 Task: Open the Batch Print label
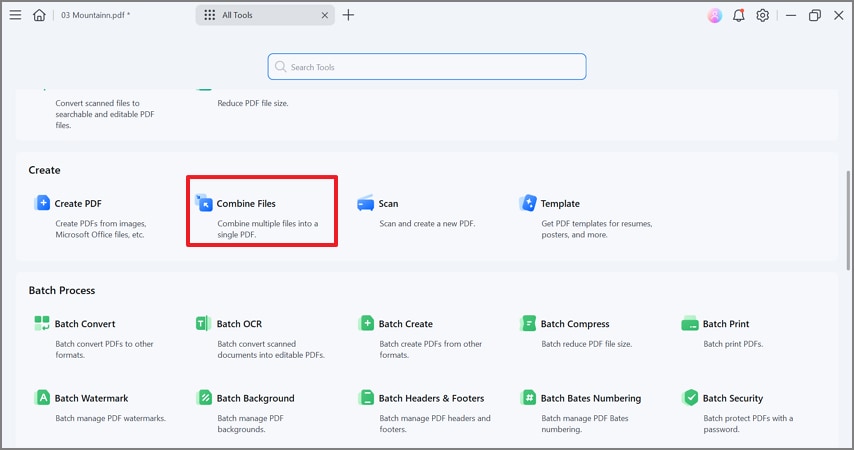[726, 324]
